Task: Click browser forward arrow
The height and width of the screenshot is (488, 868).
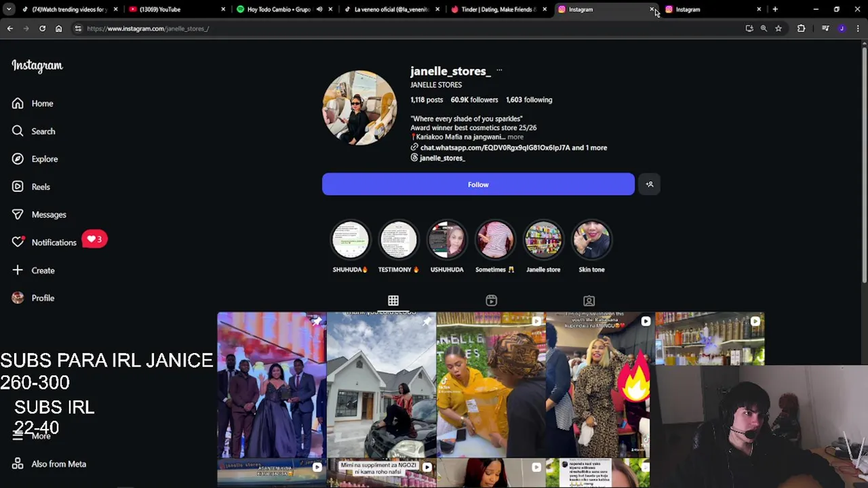Action: [x=26, y=28]
